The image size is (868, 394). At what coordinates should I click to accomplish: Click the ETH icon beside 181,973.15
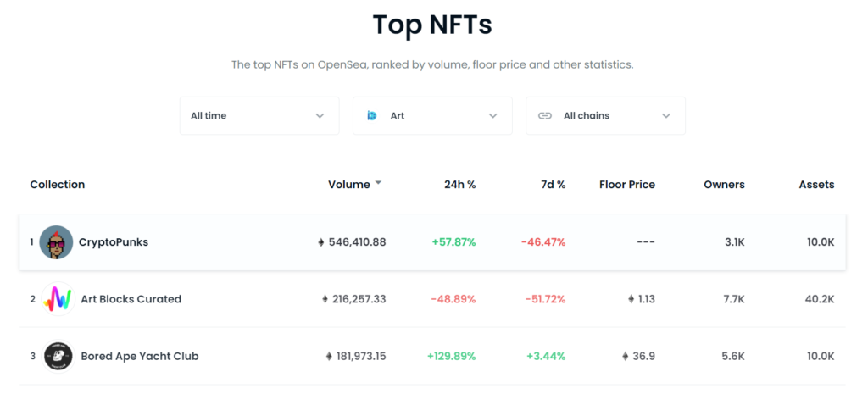click(329, 357)
